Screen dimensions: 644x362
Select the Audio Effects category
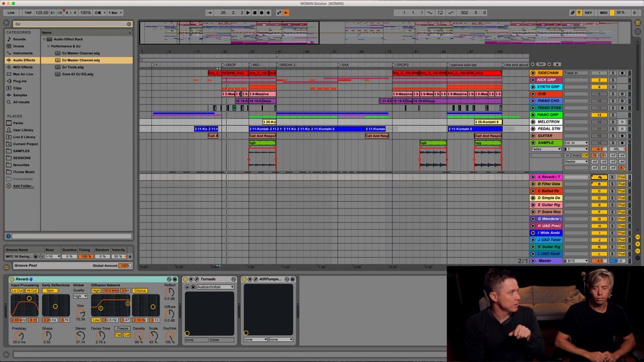24,60
